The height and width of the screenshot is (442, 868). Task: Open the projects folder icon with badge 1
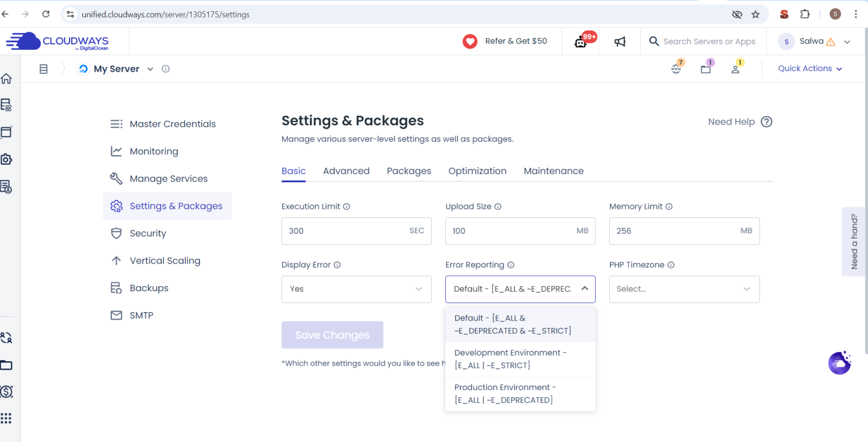[x=706, y=69]
